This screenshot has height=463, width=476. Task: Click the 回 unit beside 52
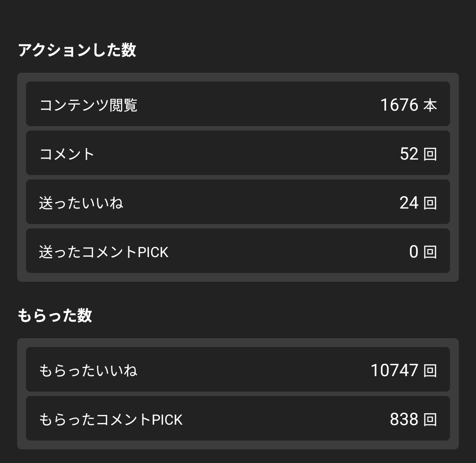tap(430, 154)
